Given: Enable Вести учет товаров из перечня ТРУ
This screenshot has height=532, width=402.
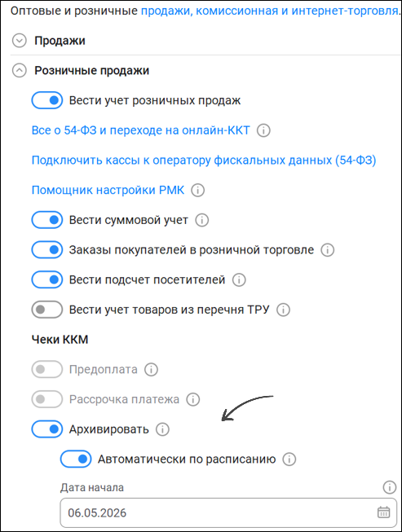Looking at the screenshot, I should coord(47,310).
